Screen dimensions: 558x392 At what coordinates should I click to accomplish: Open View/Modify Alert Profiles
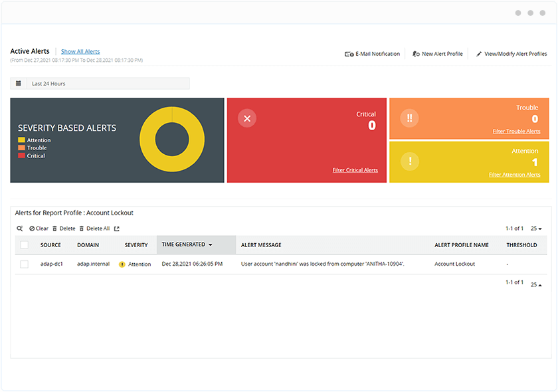511,54
